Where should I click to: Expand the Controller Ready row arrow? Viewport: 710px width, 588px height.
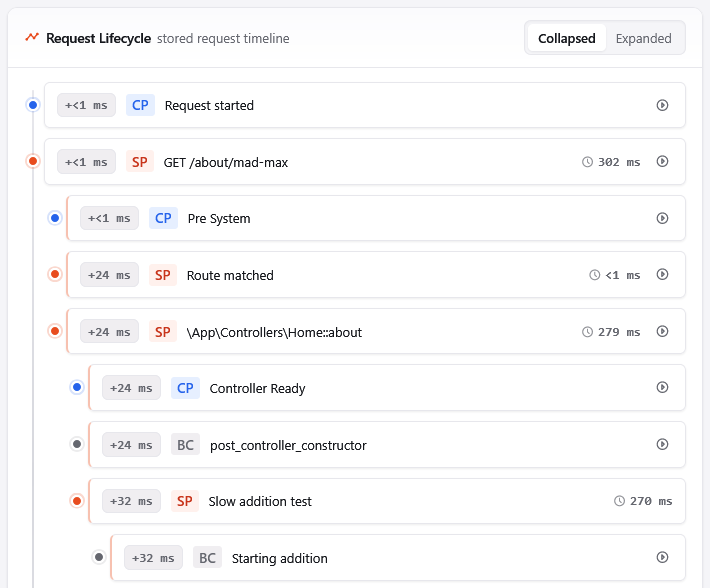coord(662,387)
